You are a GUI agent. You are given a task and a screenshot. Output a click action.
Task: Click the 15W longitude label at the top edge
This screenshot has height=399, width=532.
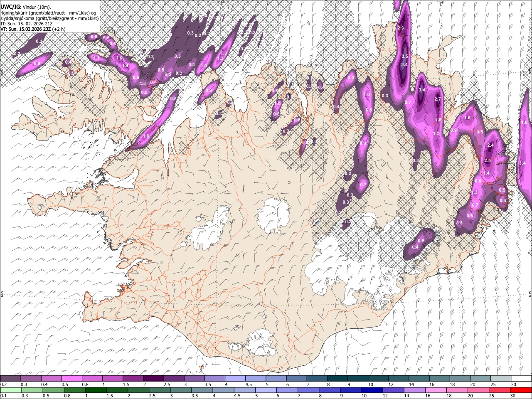pos(440,2)
